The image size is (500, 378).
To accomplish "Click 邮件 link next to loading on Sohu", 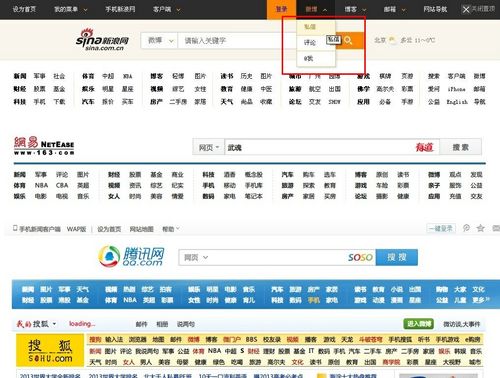I will click(141, 324).
